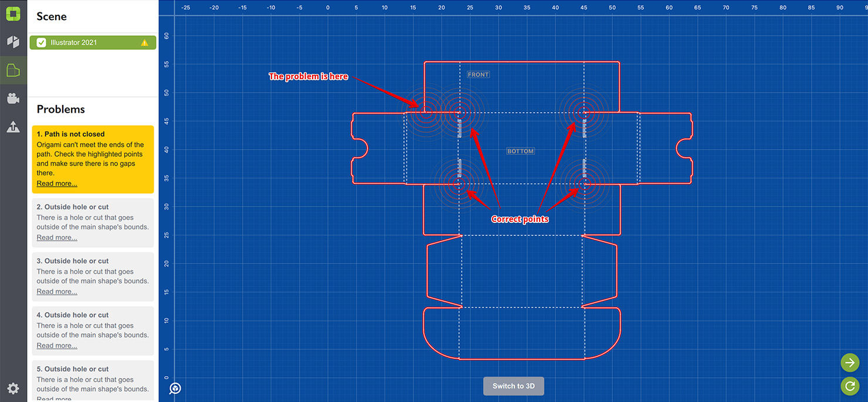Click the green arrow button in the bottom-right
The image size is (868, 402).
point(849,363)
